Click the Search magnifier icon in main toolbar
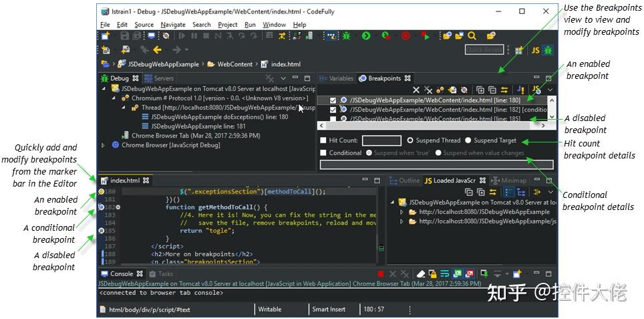 tap(472, 36)
